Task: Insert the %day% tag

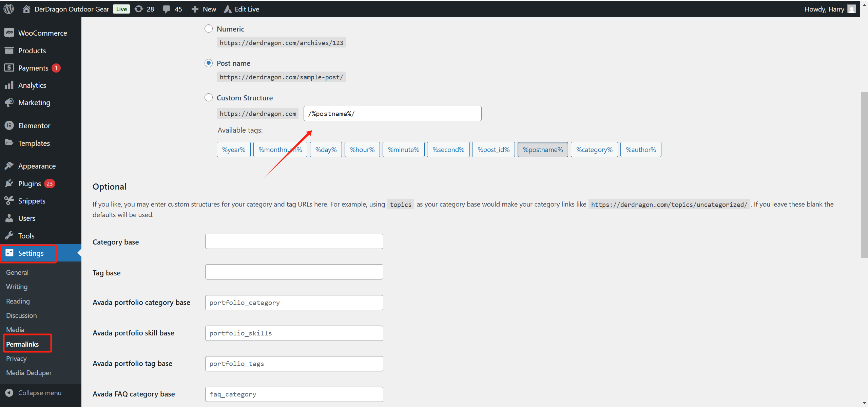Action: (x=326, y=149)
